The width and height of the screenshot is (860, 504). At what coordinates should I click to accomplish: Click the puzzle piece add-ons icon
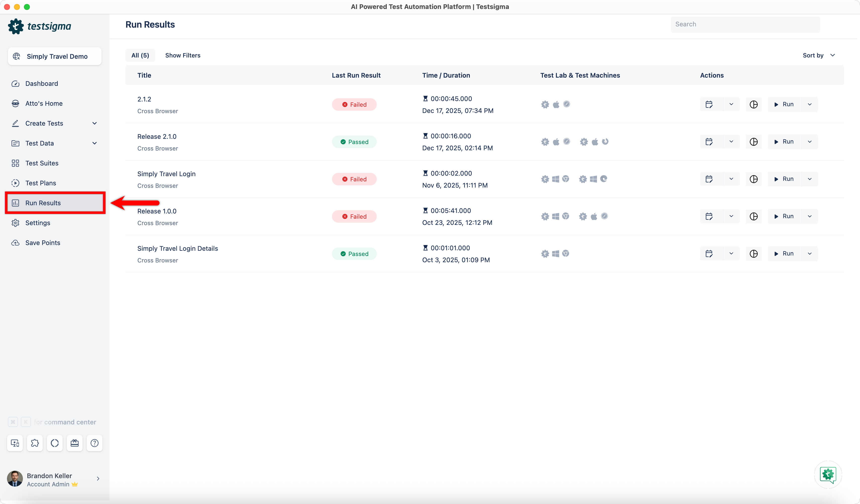35,443
